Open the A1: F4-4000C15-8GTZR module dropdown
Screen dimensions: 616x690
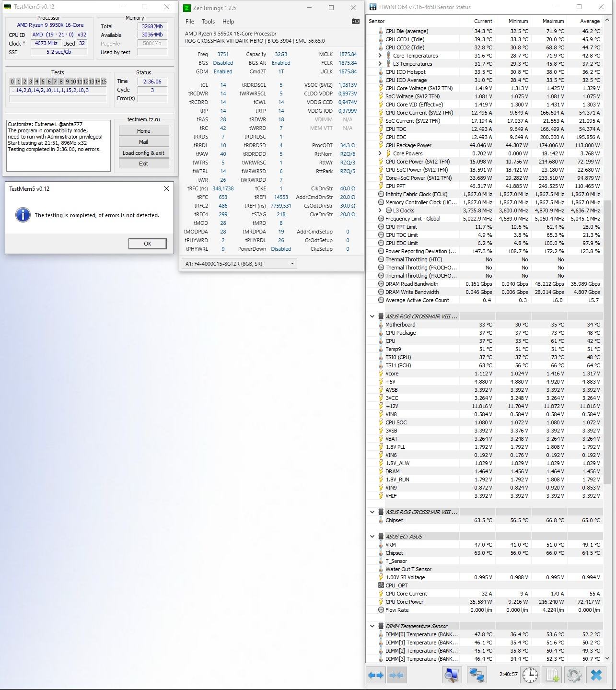point(239,263)
